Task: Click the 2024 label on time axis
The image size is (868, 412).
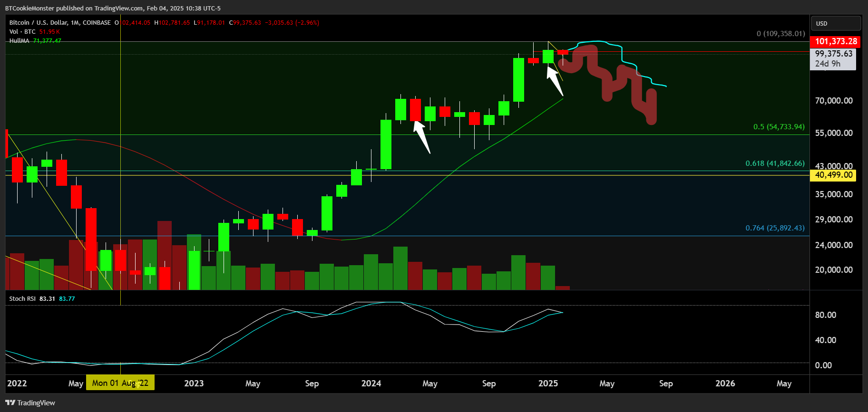Action: tap(371, 383)
